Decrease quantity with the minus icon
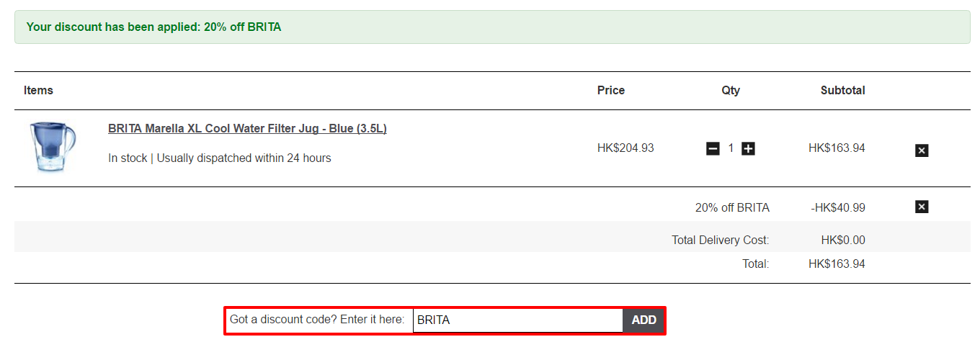The width and height of the screenshot is (980, 342). click(x=713, y=149)
